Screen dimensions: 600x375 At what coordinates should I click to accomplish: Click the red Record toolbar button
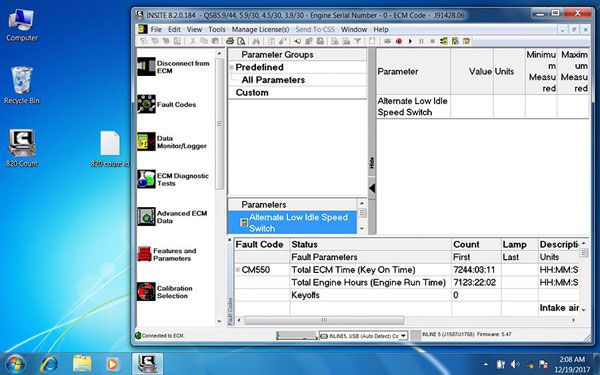pyautogui.click(x=399, y=41)
